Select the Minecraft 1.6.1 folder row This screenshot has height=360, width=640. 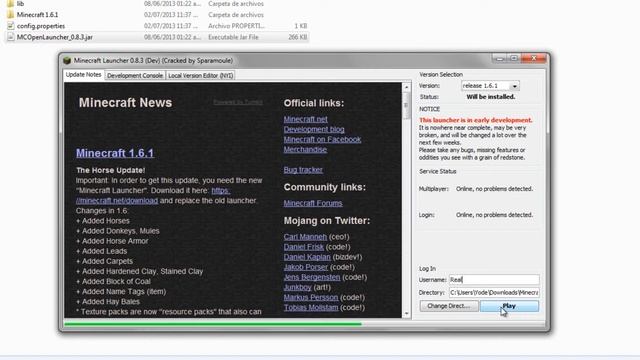(x=157, y=15)
